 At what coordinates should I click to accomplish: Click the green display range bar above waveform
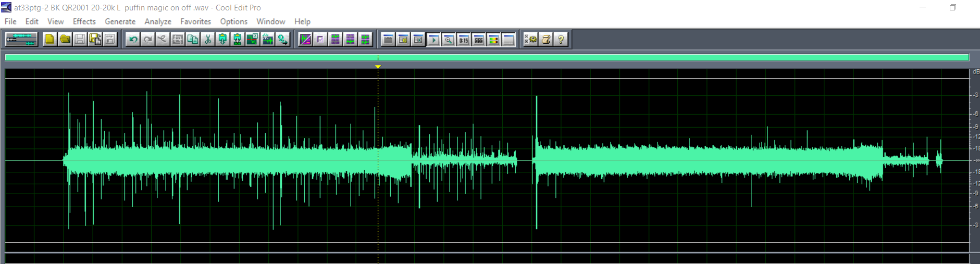tap(487, 57)
